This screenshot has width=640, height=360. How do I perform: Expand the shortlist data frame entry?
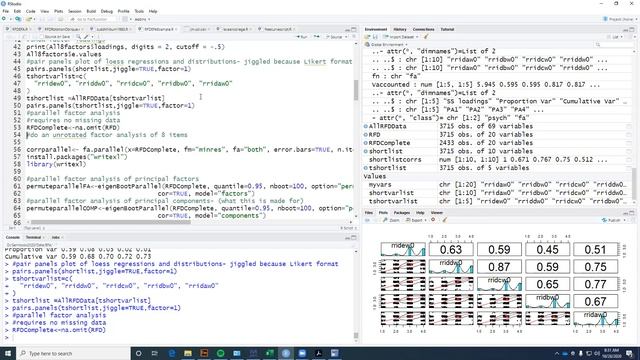(366, 151)
